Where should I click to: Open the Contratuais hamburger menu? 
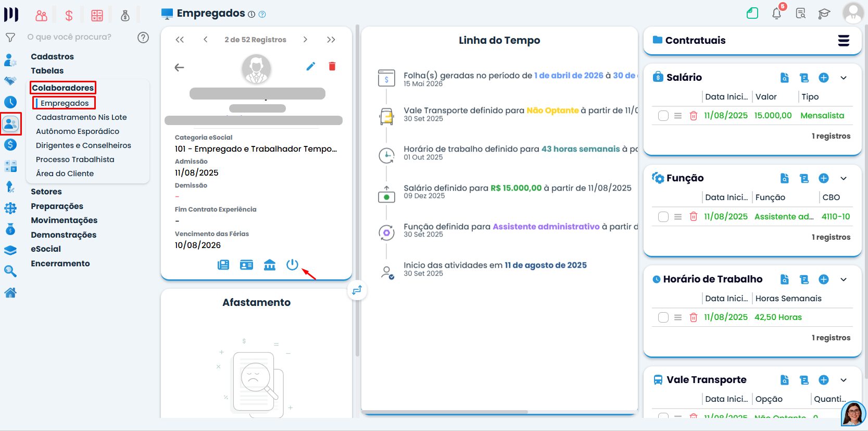[x=844, y=40]
